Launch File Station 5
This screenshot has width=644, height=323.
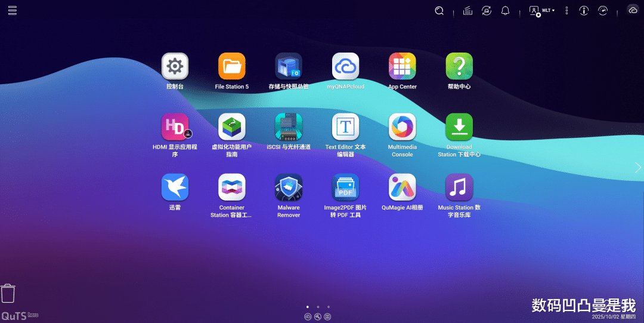(231, 66)
